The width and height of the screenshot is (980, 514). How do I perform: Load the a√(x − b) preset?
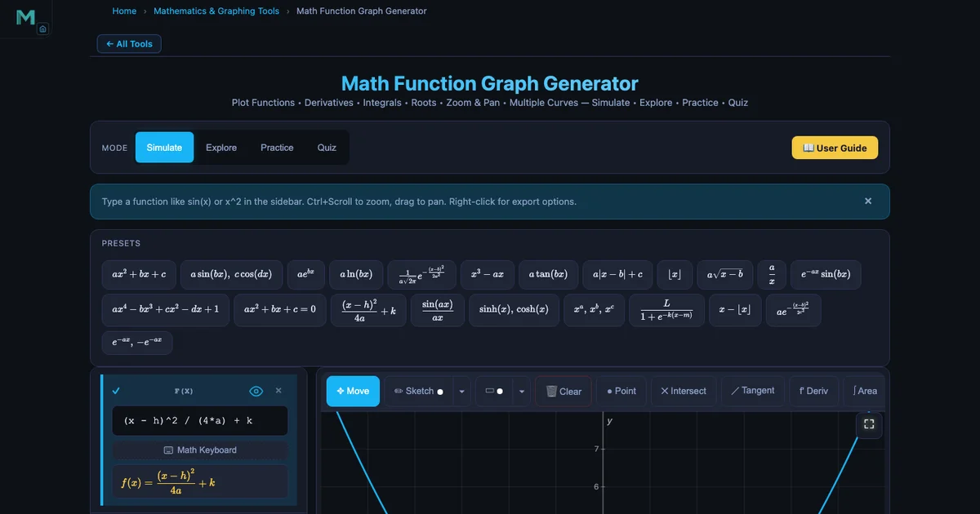click(x=725, y=274)
